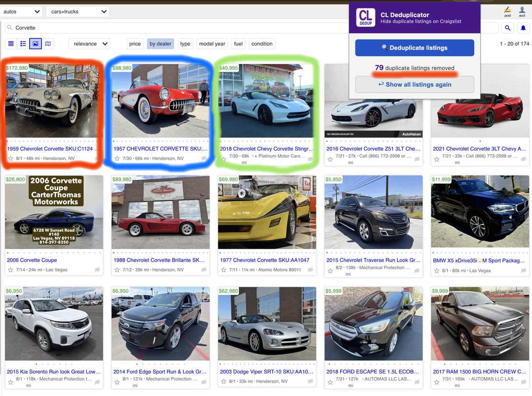Open 2006 Corvette Coupe listing link

pyautogui.click(x=32, y=260)
